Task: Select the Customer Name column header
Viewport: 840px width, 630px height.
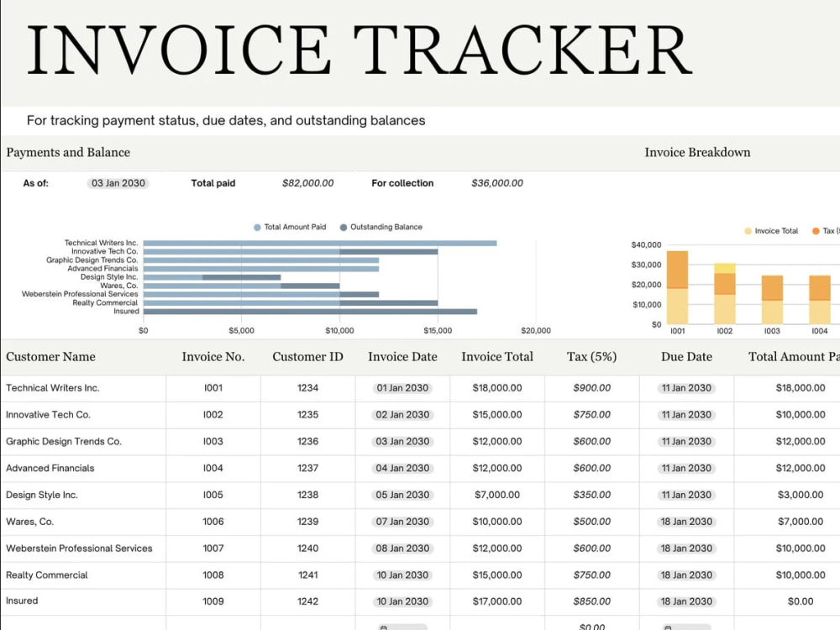Action: (51, 357)
